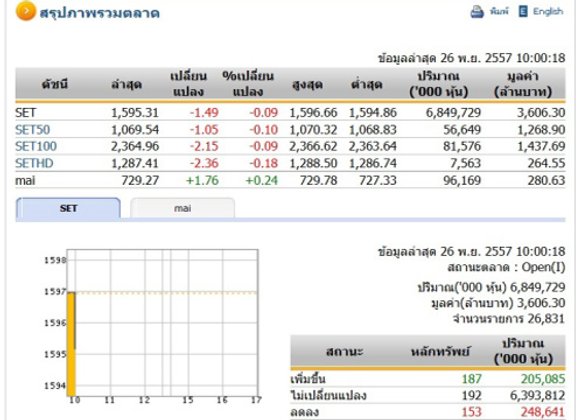Click the printer icon
583x420 pixels.
(477, 12)
